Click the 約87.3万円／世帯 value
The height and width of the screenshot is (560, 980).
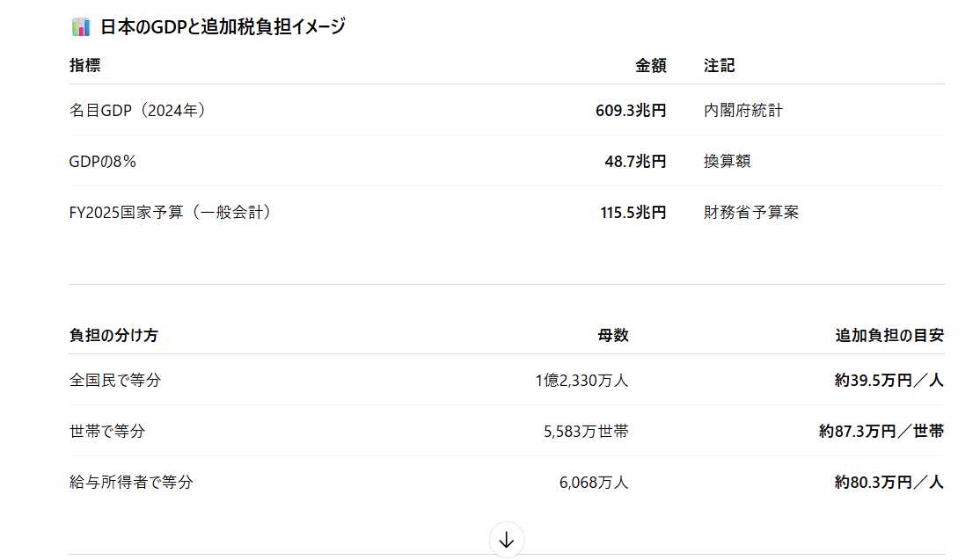(881, 432)
